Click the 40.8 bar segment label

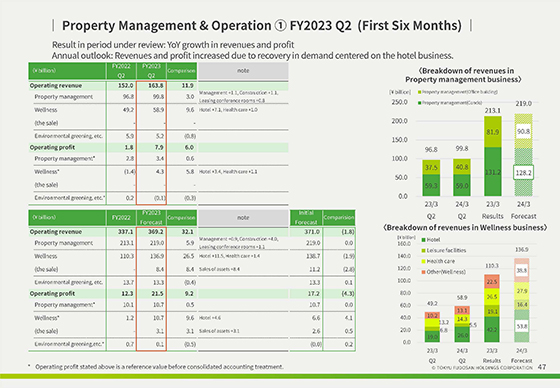(x=462, y=167)
